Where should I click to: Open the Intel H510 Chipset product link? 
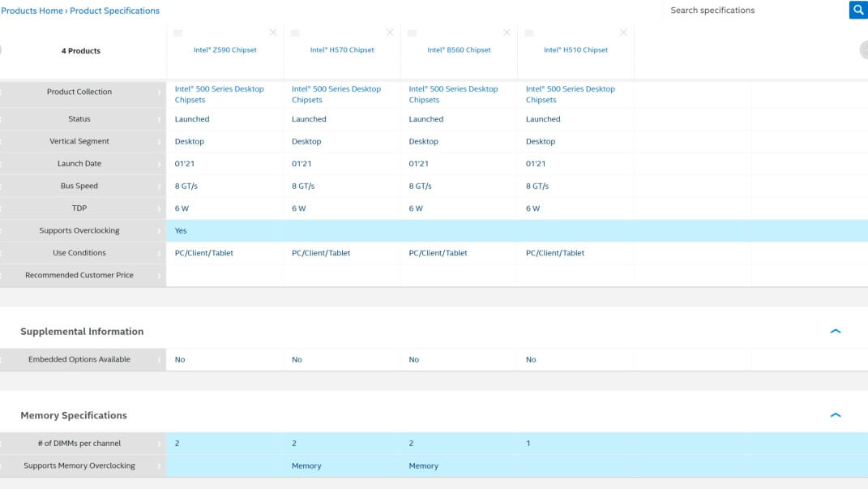pos(575,50)
